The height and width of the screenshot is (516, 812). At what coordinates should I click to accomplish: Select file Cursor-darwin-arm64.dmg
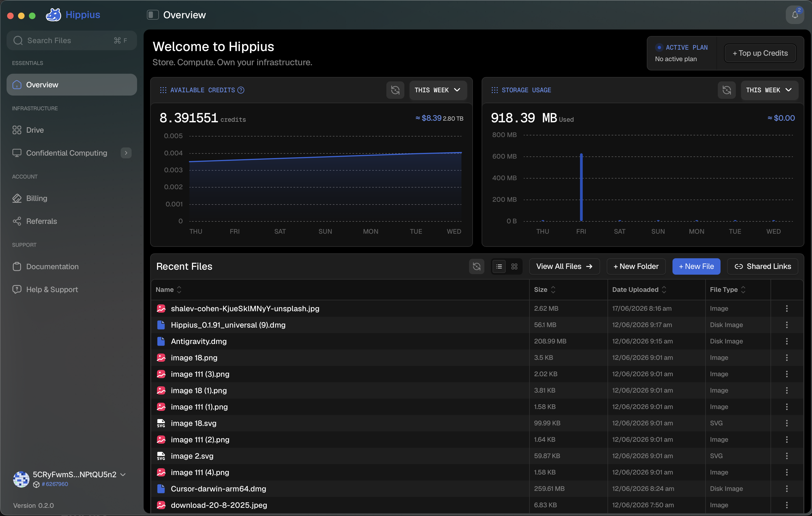(218, 489)
